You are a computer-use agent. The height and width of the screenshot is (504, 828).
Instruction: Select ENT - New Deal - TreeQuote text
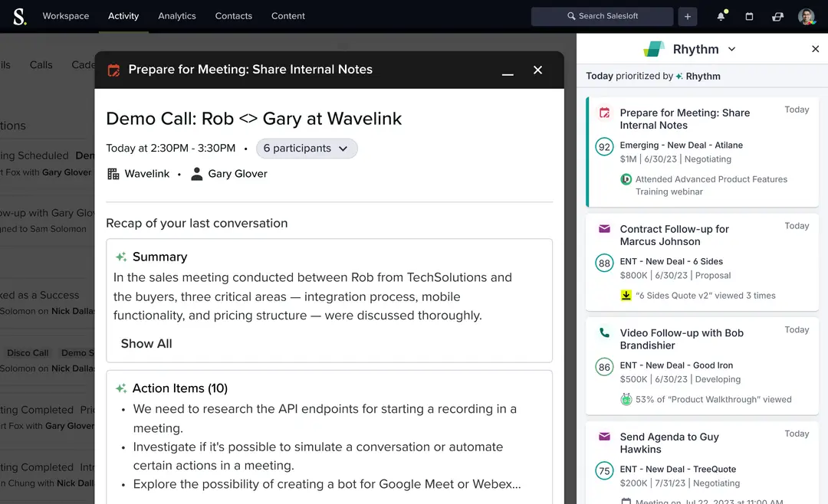click(x=678, y=470)
